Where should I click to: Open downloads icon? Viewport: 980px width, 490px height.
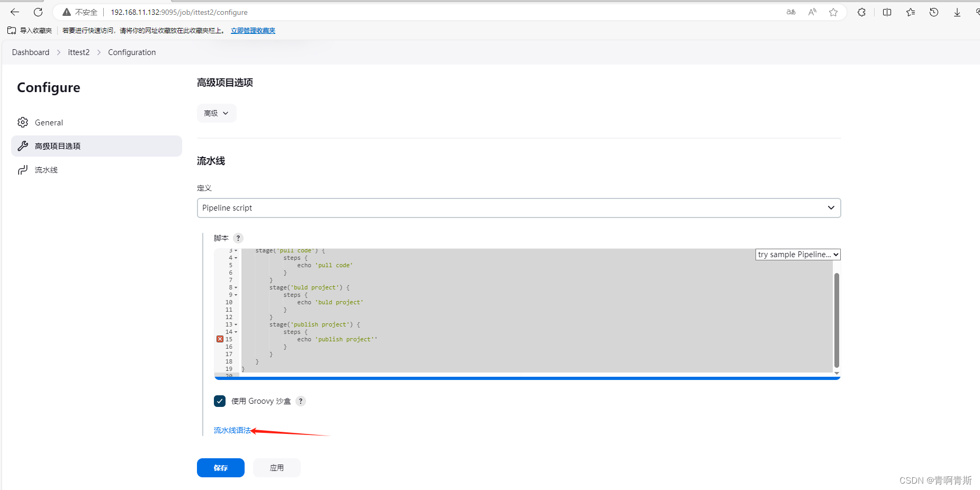957,12
